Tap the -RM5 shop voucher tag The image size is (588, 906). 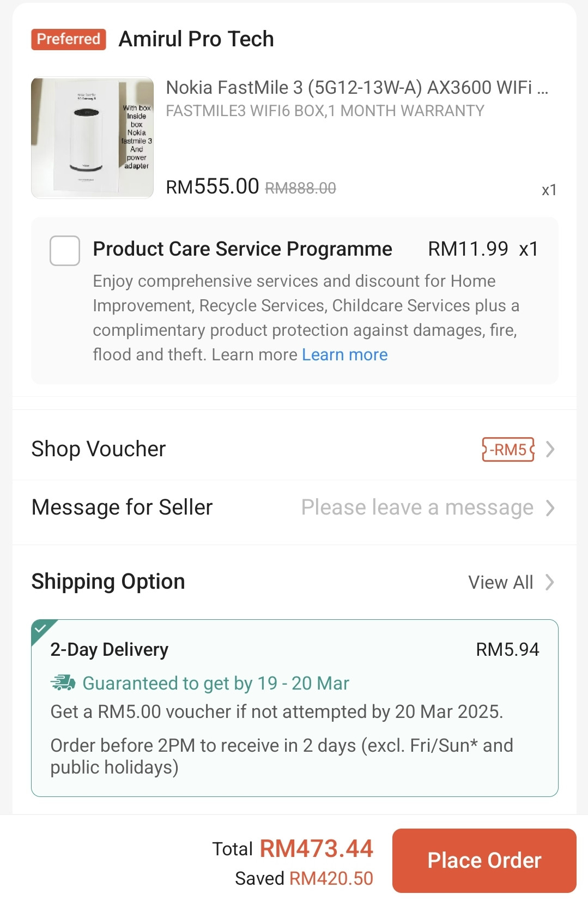pyautogui.click(x=508, y=450)
